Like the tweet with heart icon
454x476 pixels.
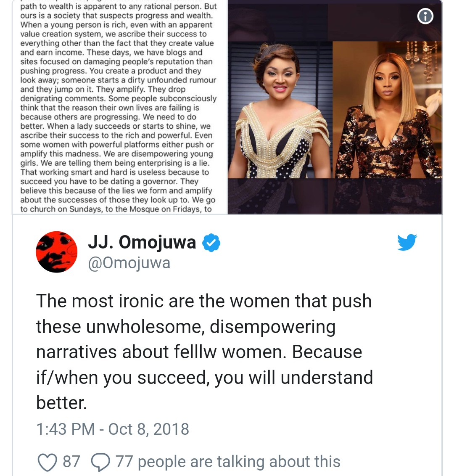point(48,462)
